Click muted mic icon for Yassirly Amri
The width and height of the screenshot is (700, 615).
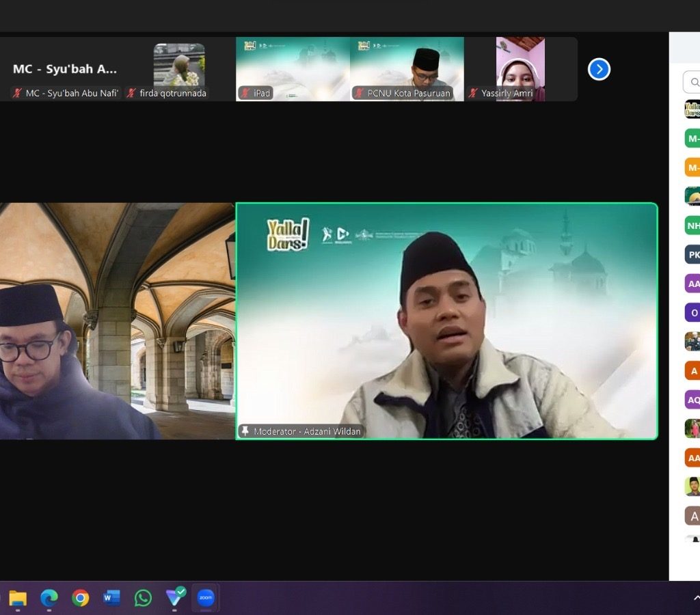coord(473,93)
